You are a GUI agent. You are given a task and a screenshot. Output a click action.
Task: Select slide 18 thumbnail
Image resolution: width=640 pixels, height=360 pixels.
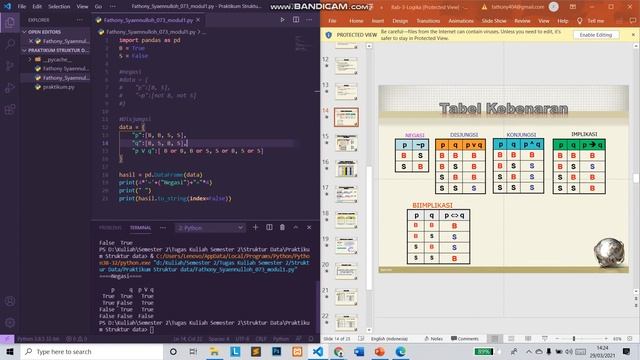[346, 220]
